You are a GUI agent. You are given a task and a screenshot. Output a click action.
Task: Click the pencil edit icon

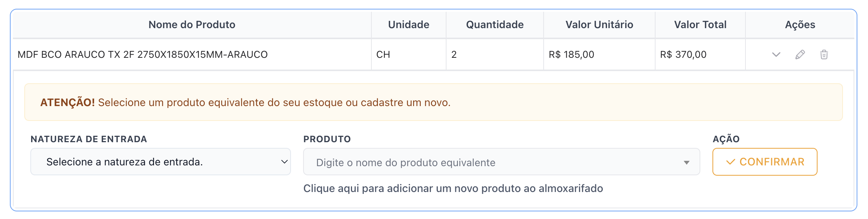coord(800,55)
